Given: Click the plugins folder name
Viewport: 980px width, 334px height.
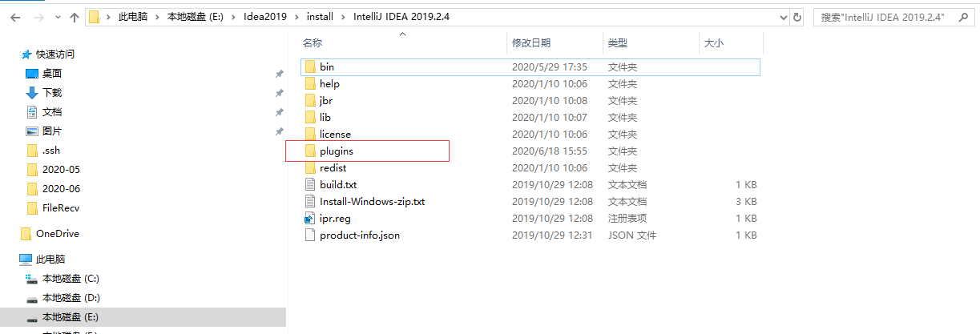Looking at the screenshot, I should (337, 151).
